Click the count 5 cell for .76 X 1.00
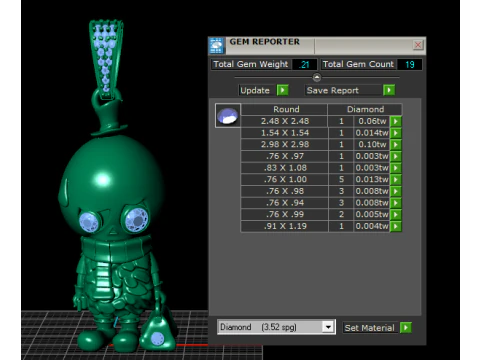 tap(341, 180)
